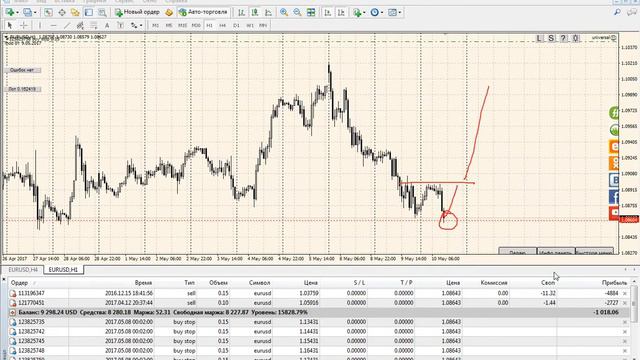Switch to the EURUSD,H1 chart tab
Image resolution: width=640 pixels, height=360 pixels.
(x=63, y=270)
